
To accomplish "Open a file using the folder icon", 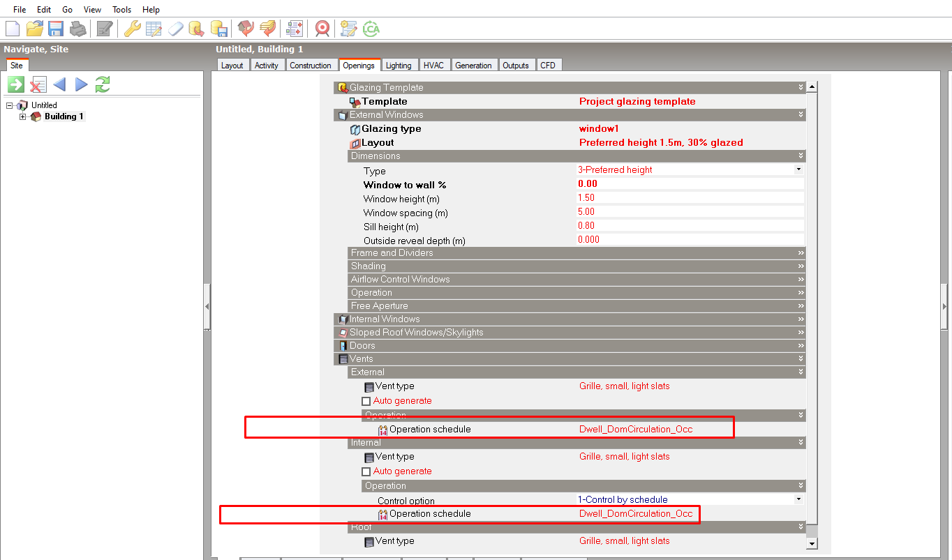I will coord(35,29).
